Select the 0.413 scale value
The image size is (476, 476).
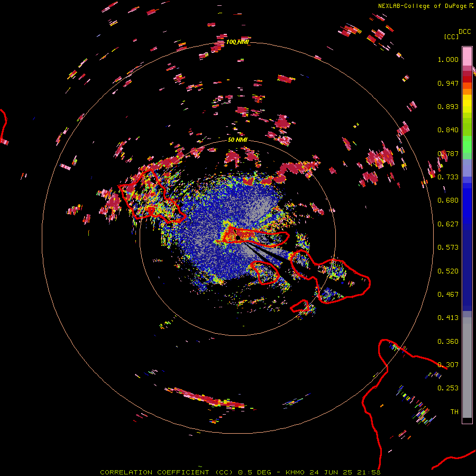coord(448,318)
